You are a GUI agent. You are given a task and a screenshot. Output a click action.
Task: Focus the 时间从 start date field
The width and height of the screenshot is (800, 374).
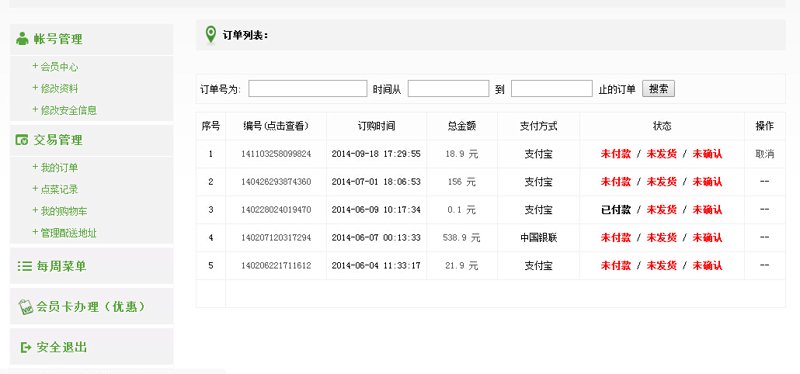[x=448, y=89]
